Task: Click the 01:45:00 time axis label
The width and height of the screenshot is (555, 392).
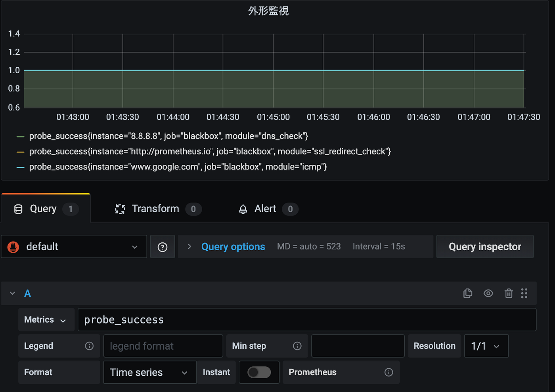Action: [x=273, y=117]
